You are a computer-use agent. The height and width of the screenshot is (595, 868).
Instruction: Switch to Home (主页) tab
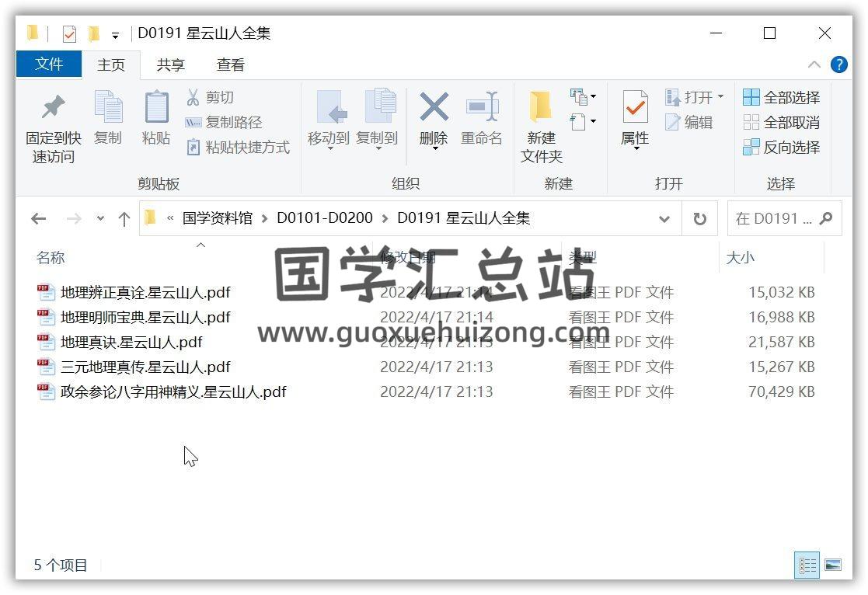pyautogui.click(x=110, y=64)
